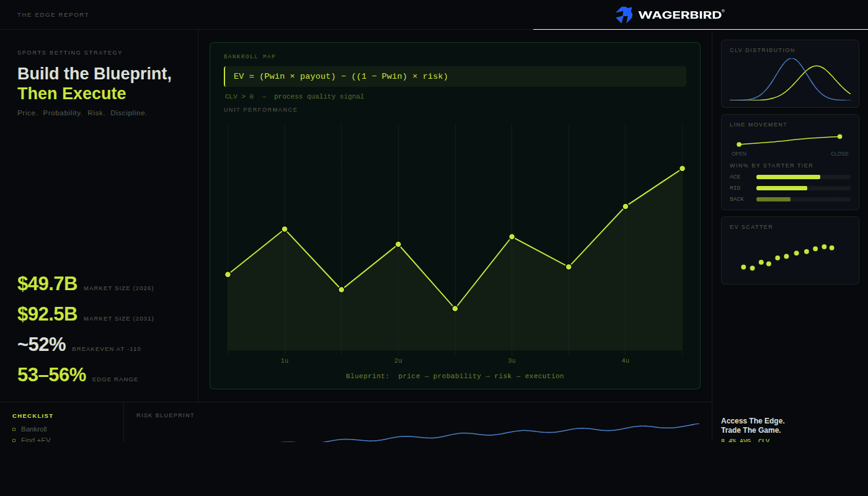This screenshot has width=868, height=496.
Task: Click the RISK BLUEPRINT section label
Action: (166, 415)
